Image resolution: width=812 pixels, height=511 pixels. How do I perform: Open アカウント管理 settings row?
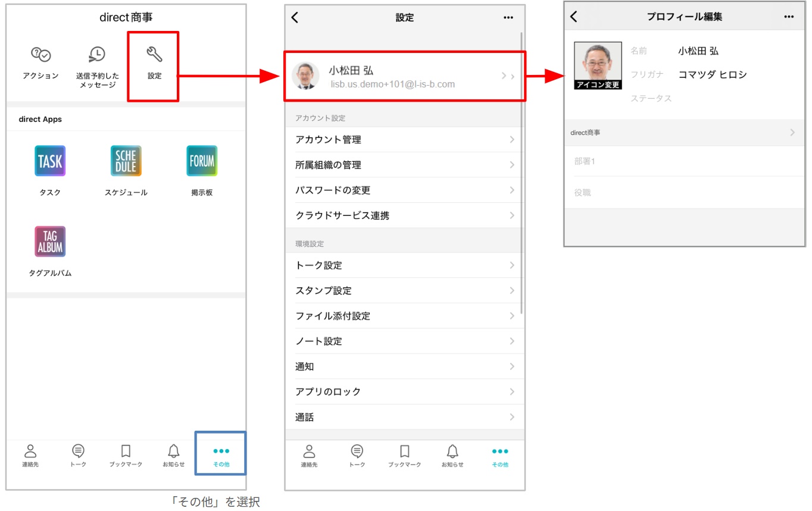click(404, 140)
